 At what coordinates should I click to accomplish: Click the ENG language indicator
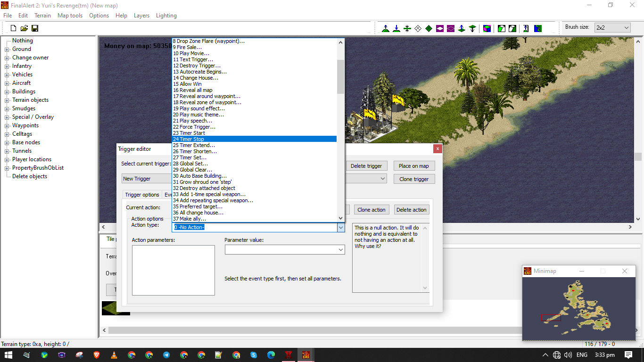[x=582, y=355]
